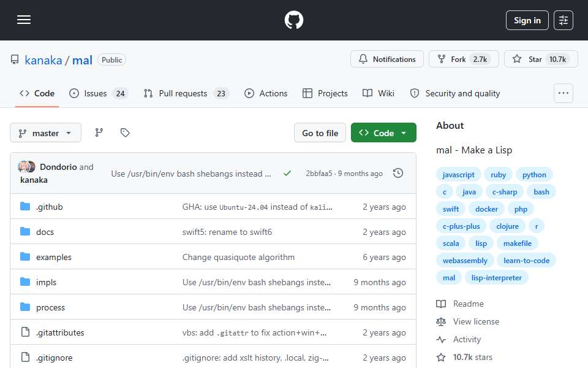588x368 pixels.
Task: Select the lisp-interpreter topic tag
Action: [x=496, y=278]
